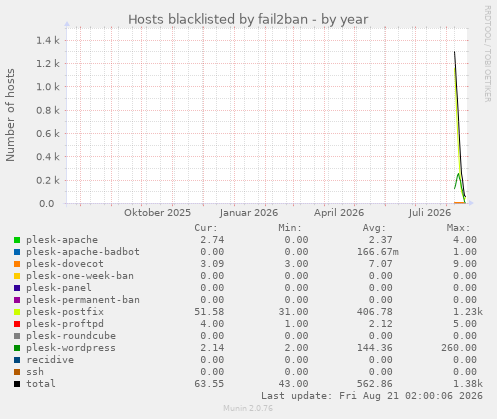Click the 'April 2026' x-axis label
Viewport: 497px width, 419px height.
(339, 213)
